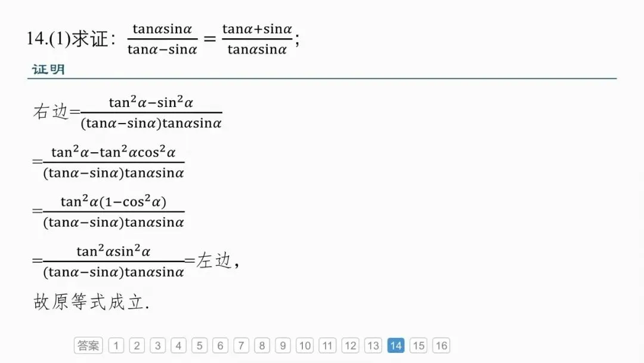This screenshot has width=644, height=363.
Task: Advance to question 15
Action: (x=419, y=345)
